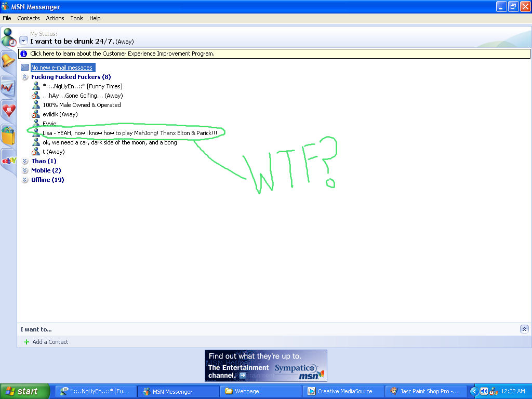Click the envelope e-mail icon
The image size is (532, 399).
pyautogui.click(x=25, y=68)
